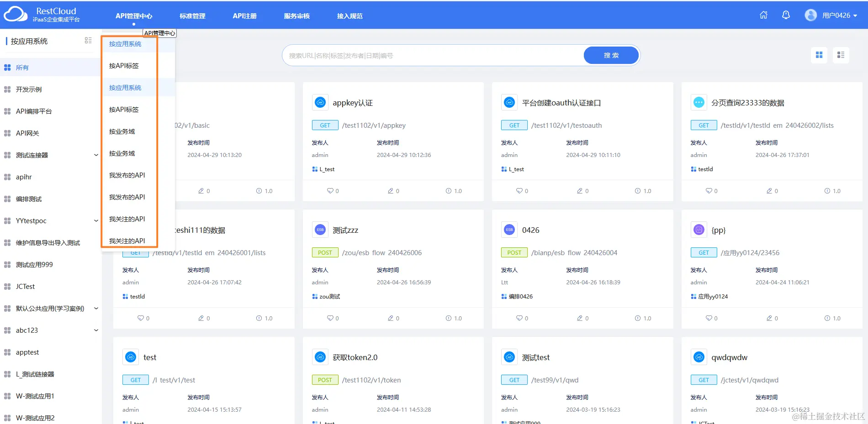Click the 分页查询23333的数据 card icon
Image resolution: width=868 pixels, height=424 pixels.
pyautogui.click(x=699, y=103)
